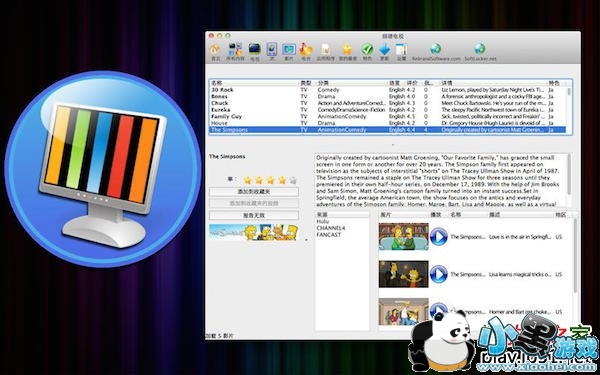This screenshot has height=375, width=600.
Task: Select the 30 Rock row
Action: (388, 90)
